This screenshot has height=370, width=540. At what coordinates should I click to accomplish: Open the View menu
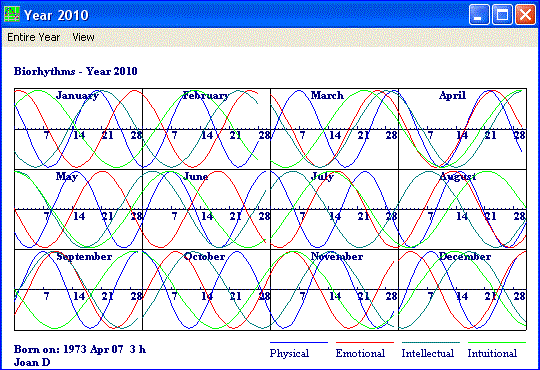(83, 37)
